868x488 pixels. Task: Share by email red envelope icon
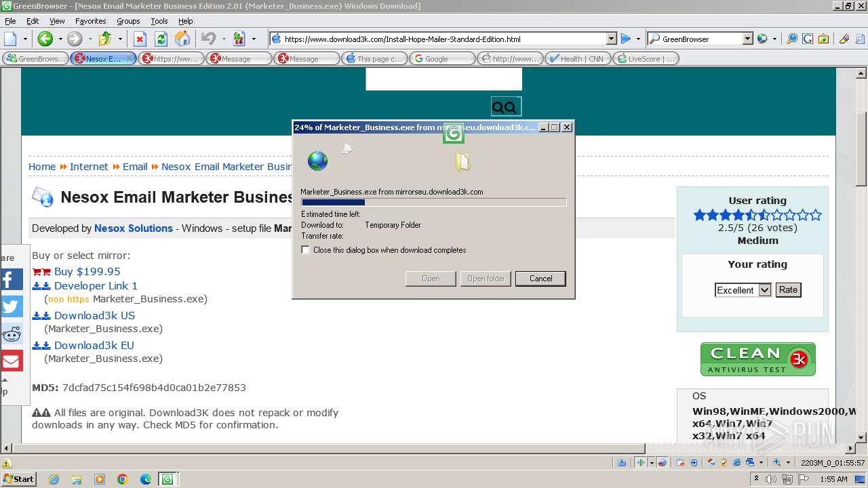[x=12, y=361]
